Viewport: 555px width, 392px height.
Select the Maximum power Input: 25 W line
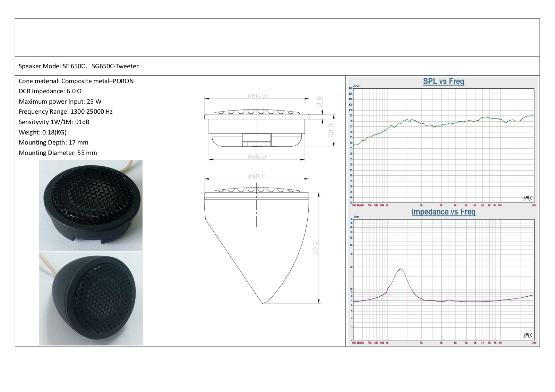pyautogui.click(x=60, y=102)
